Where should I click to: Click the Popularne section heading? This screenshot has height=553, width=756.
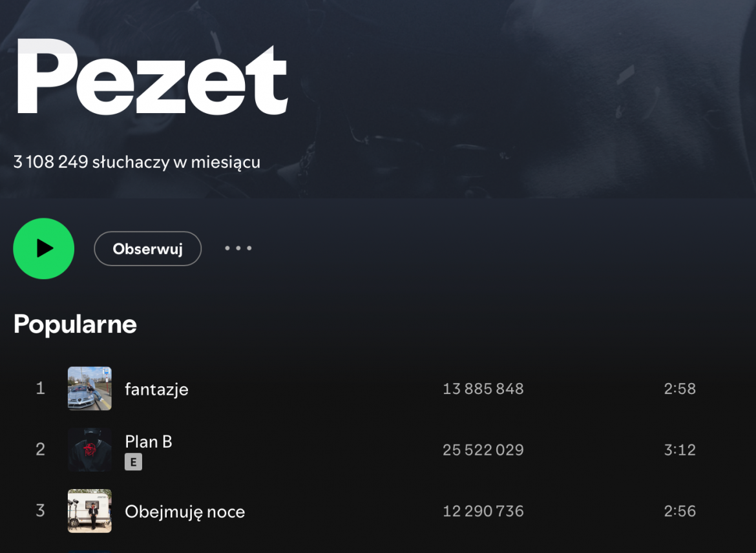coord(75,324)
